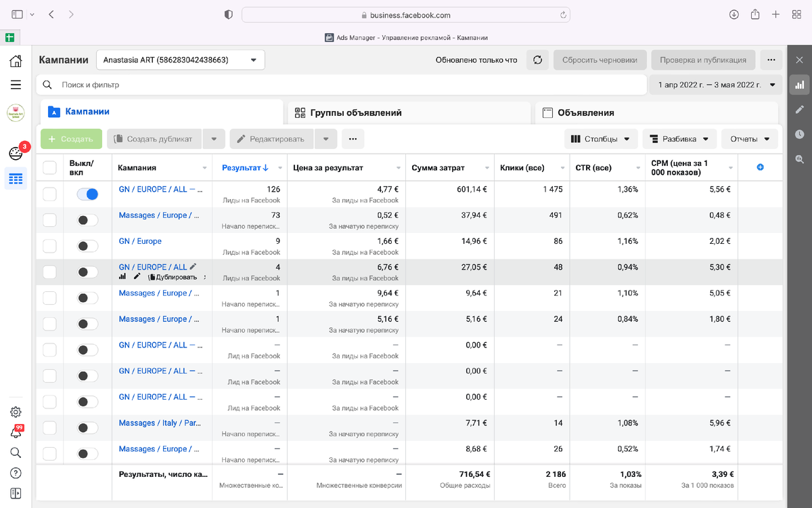Toggle on Massages / Europe campaign with 73 results

click(x=87, y=220)
